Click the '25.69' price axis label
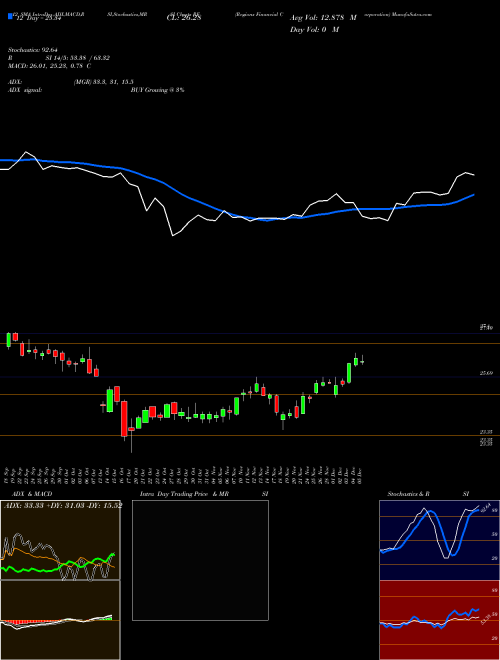Viewport: 500px width, 660px height. coord(486,373)
